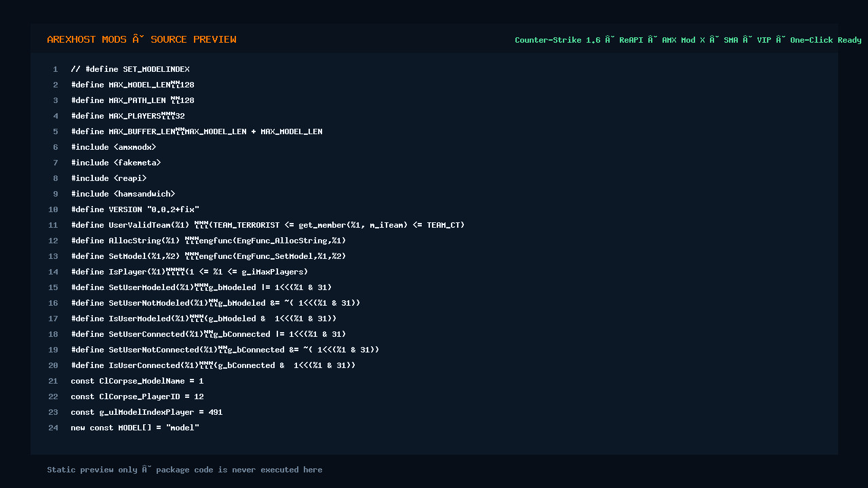This screenshot has width=868, height=488.
Task: Click the '#define AllocString(%1)' line
Action: (x=208, y=241)
